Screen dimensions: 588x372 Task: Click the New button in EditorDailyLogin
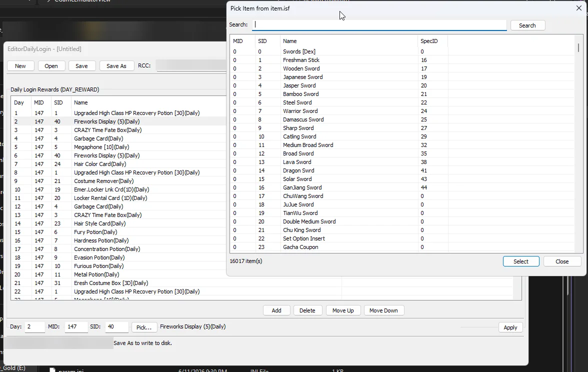pos(20,66)
